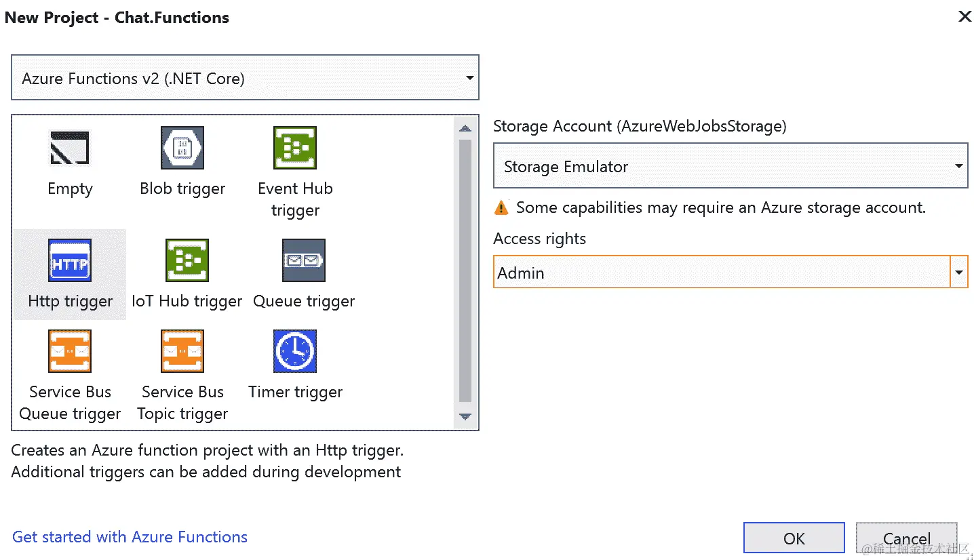Click the template list scrollbar thumb
The height and width of the screenshot is (560, 974).
465,271
